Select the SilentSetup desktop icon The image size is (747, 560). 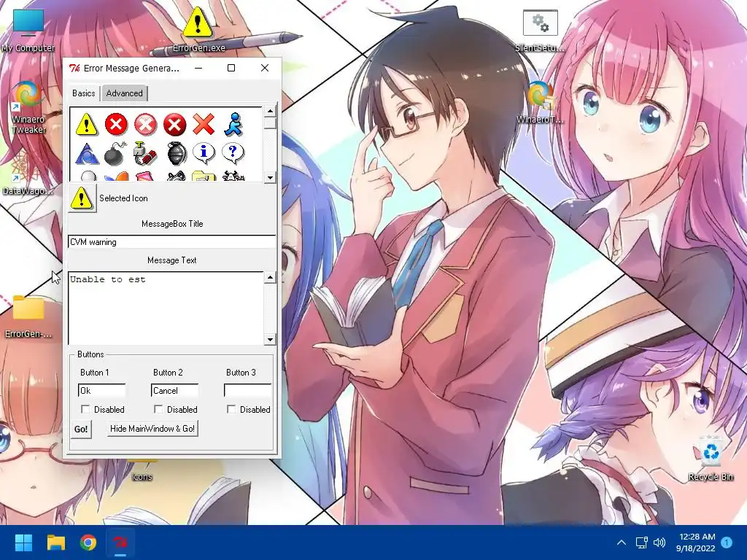point(540,29)
